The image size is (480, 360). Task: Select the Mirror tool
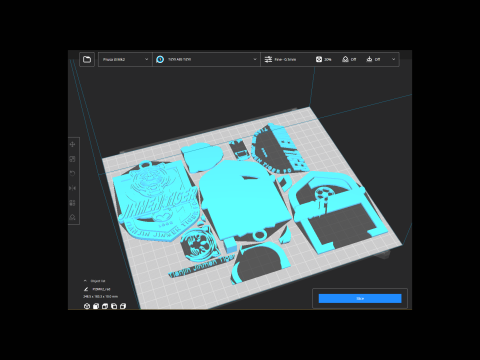72,188
